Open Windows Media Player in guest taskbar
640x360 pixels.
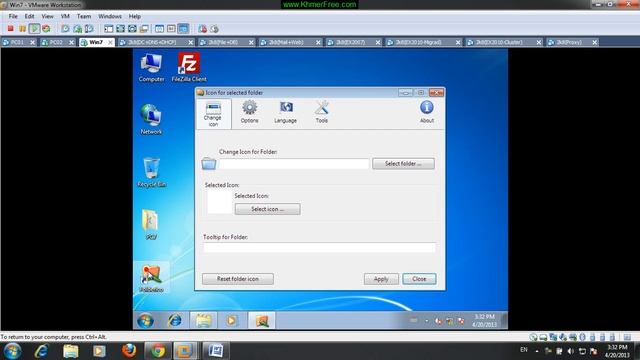[231, 320]
